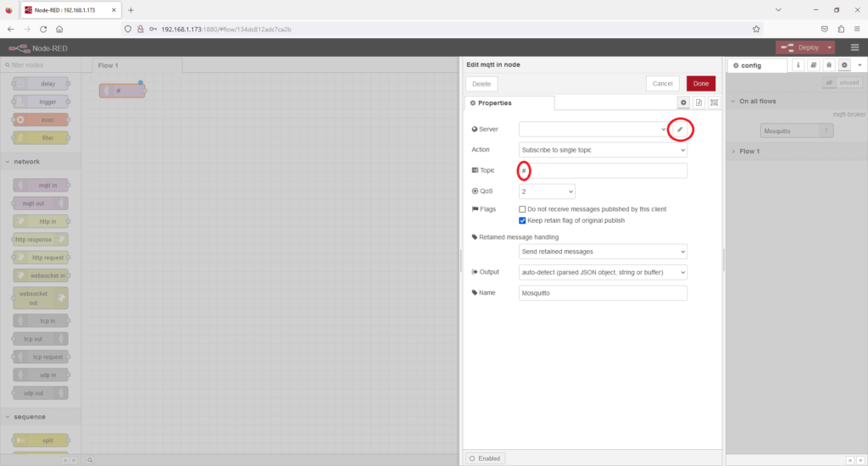Select the websocket in palette node
The width and height of the screenshot is (868, 466).
(42, 275)
